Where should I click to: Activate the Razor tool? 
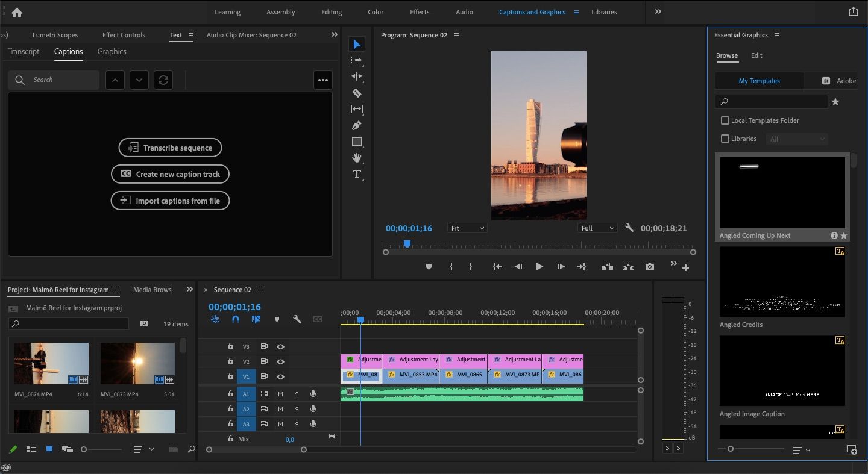coord(357,93)
